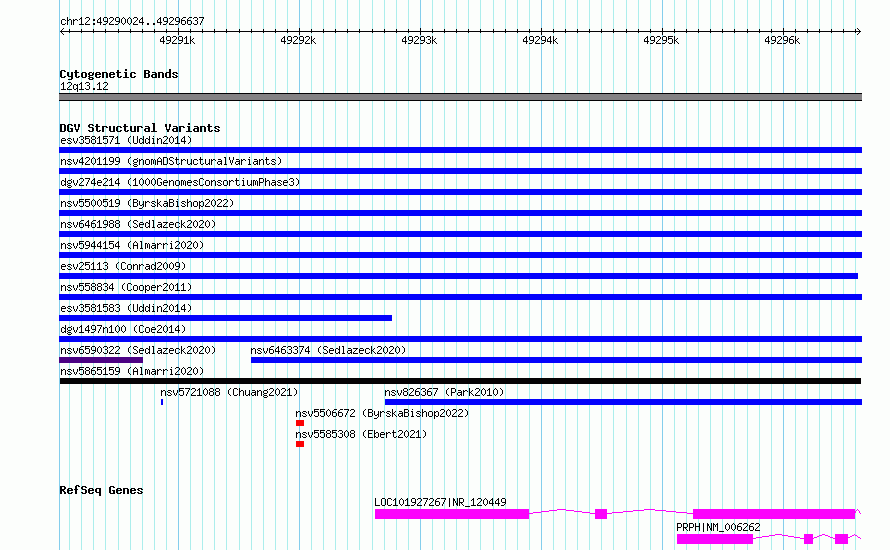
Task: Select the blue nsv826367 variant bar
Action: coord(623,402)
